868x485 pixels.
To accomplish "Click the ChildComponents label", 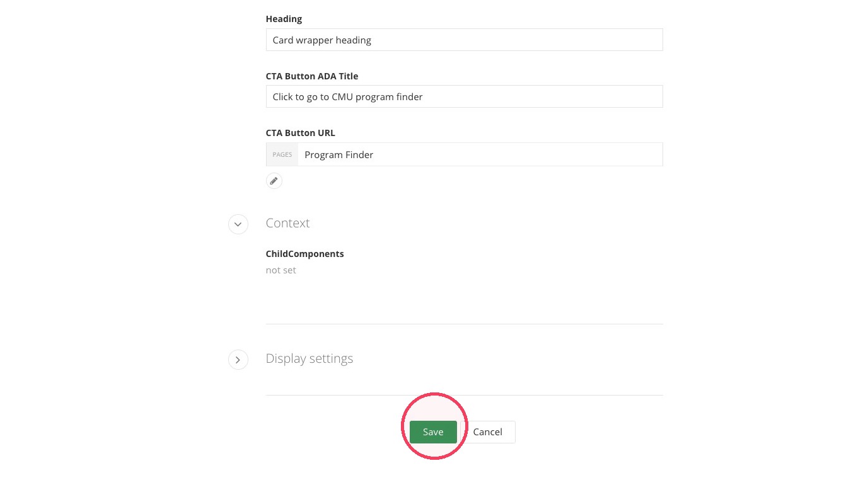I will point(305,254).
